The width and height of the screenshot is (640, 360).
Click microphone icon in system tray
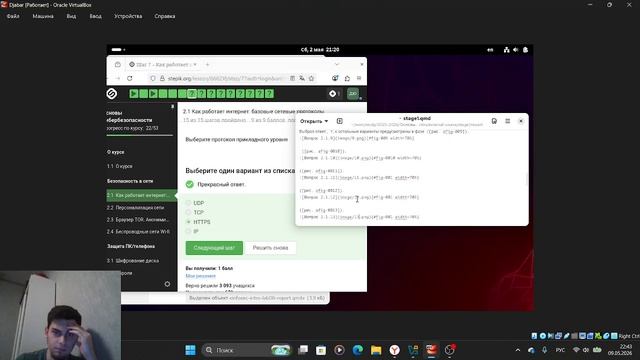click(x=544, y=350)
